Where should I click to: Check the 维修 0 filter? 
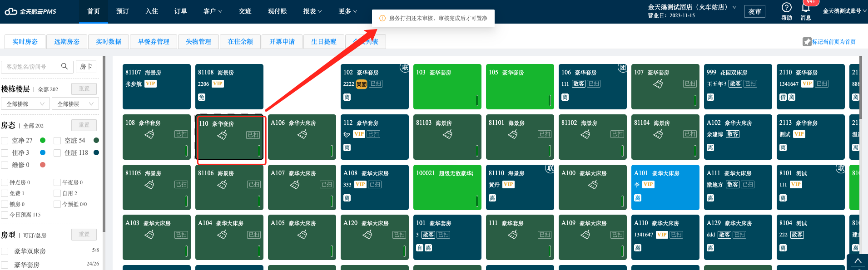[5, 165]
